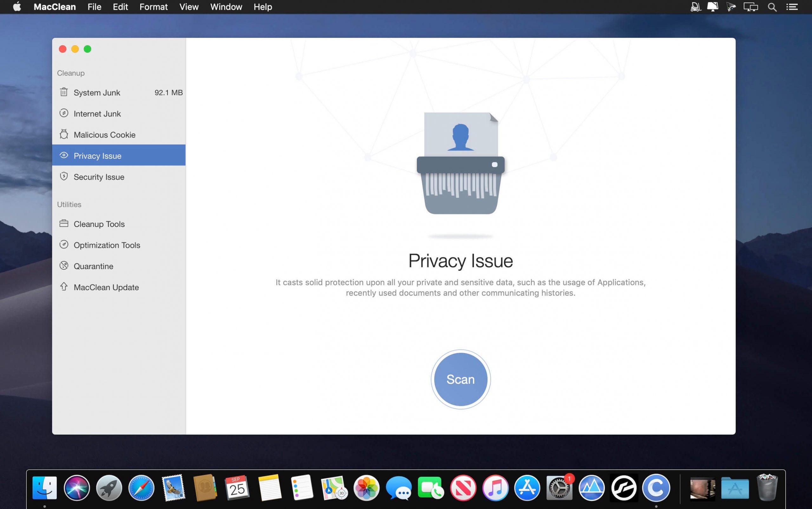Open Notification Center list icon
812x509 pixels.
point(792,7)
